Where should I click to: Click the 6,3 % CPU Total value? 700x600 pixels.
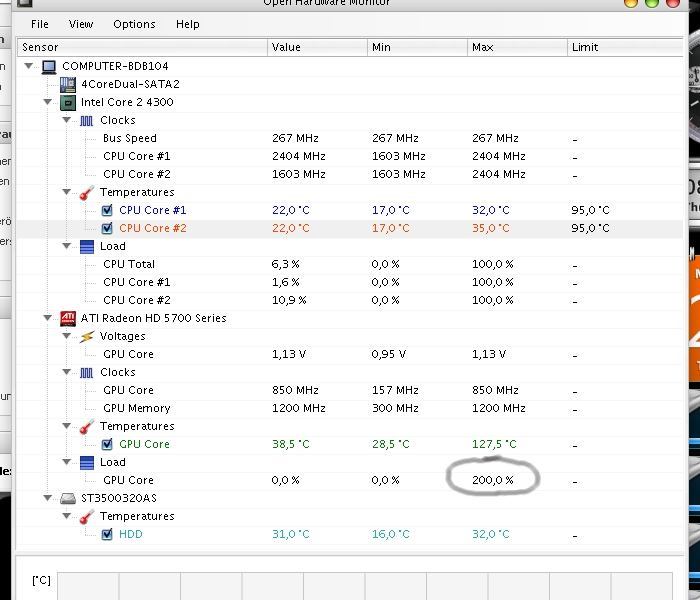tap(286, 264)
